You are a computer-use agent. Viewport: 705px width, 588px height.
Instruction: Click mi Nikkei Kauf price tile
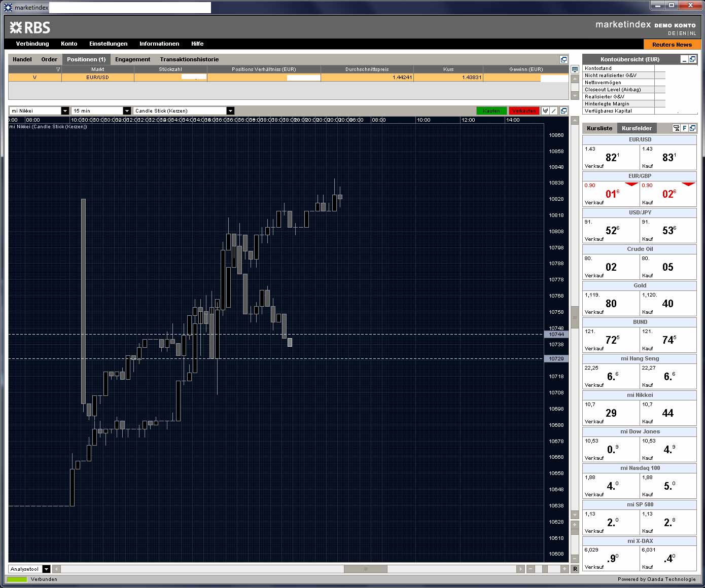pos(668,413)
